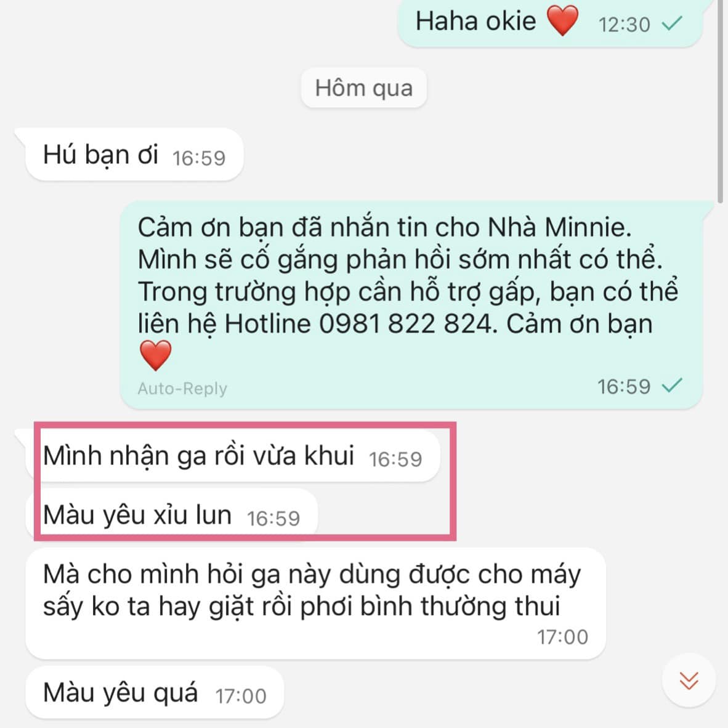The image size is (728, 728).
Task: Select the Haha okie message bubble
Action: click(549, 22)
